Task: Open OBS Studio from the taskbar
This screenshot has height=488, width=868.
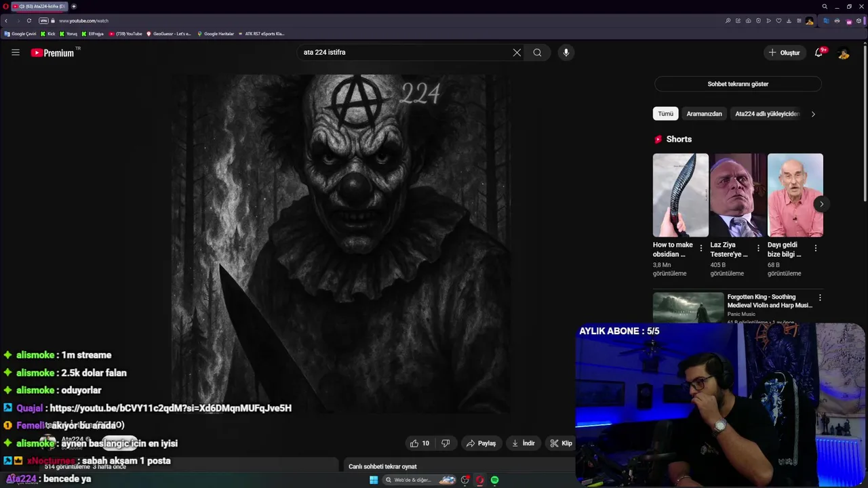Action: click(465, 480)
